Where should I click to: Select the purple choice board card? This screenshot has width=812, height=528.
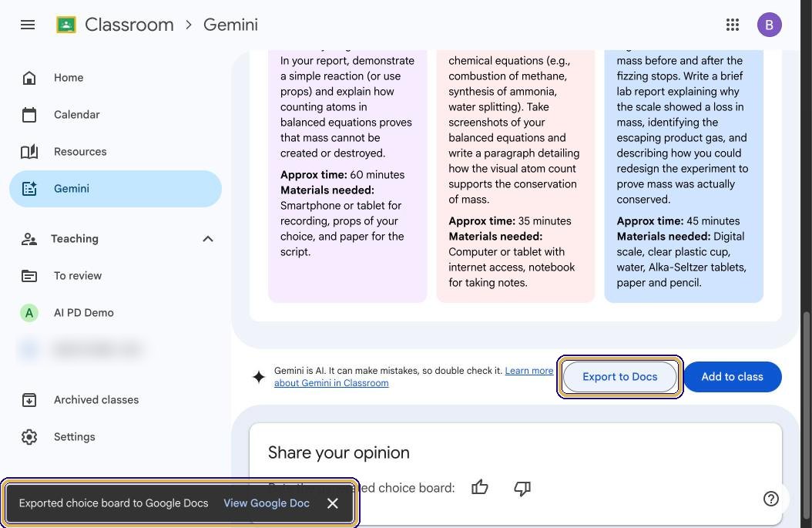coord(347,177)
